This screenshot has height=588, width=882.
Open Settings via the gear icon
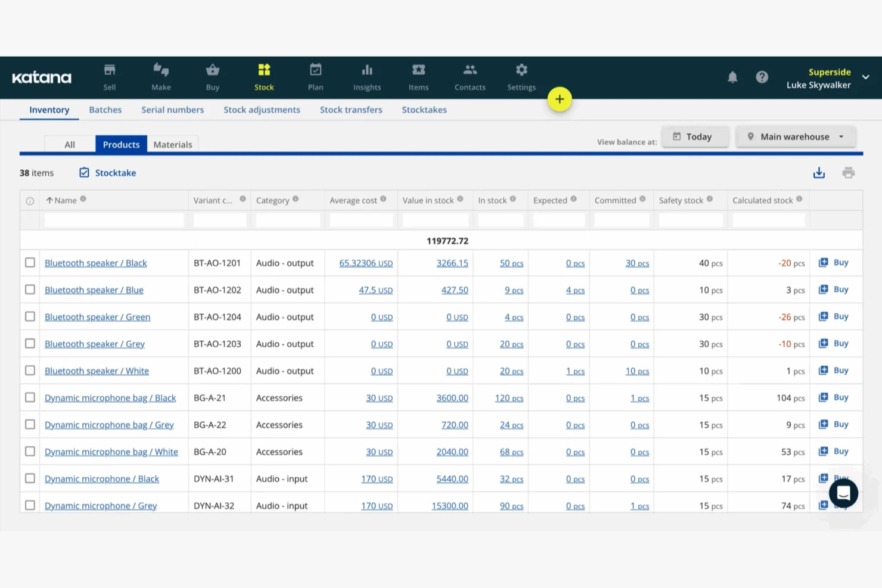[521, 70]
